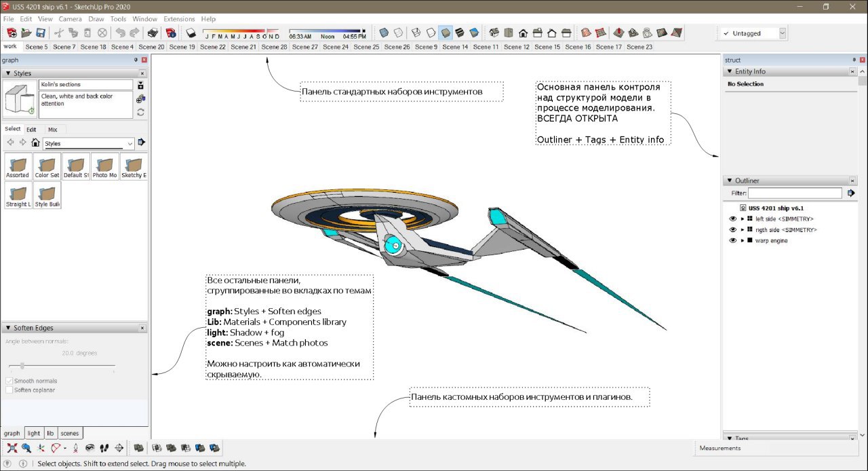The height and width of the screenshot is (471, 868).
Task: Toggle visibility of rigth side group
Action: 732,230
